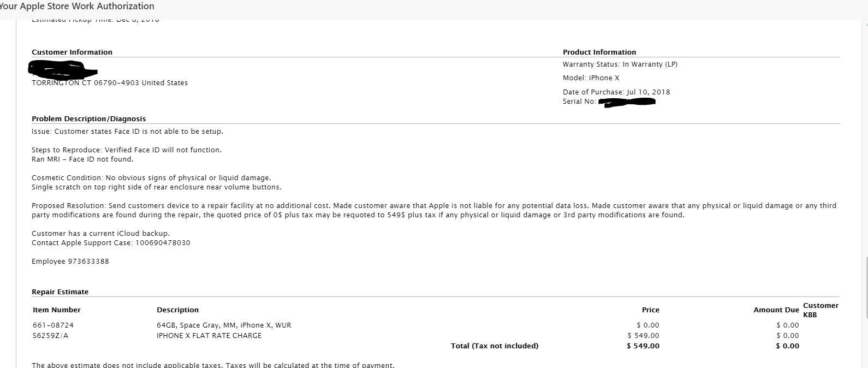This screenshot has height=368, width=868.
Task: Click the 'Warranty Status: In Warranty (LP)' line
Action: pyautogui.click(x=620, y=64)
